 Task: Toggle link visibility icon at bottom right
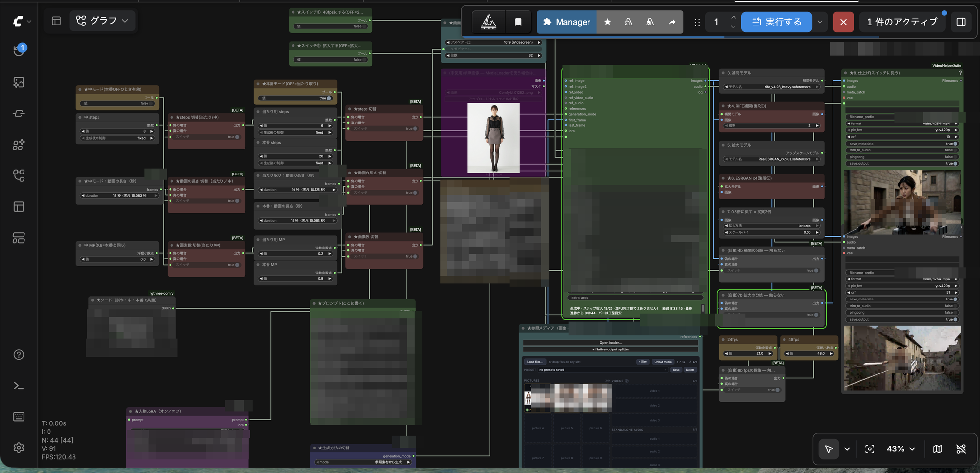tap(961, 449)
